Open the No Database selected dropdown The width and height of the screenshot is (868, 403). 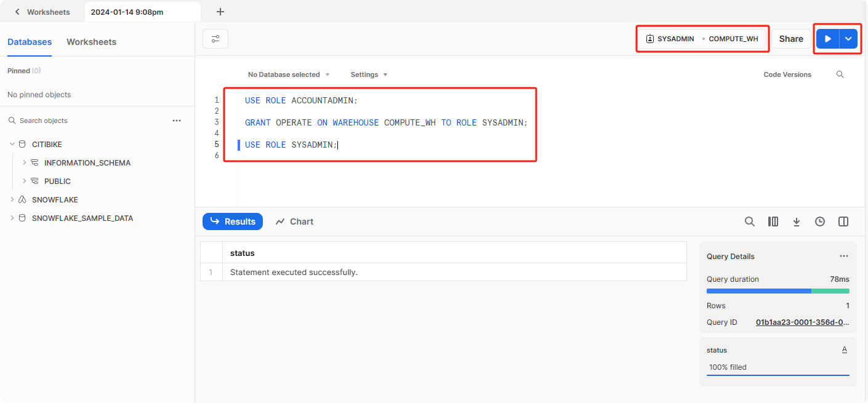(289, 74)
